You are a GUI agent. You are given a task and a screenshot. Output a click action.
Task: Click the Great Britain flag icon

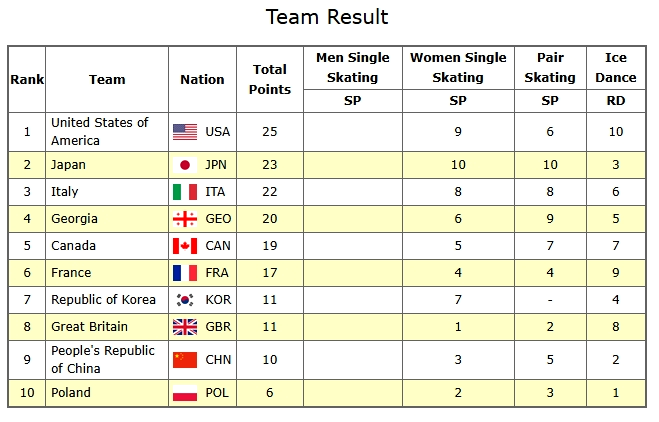tap(185, 327)
